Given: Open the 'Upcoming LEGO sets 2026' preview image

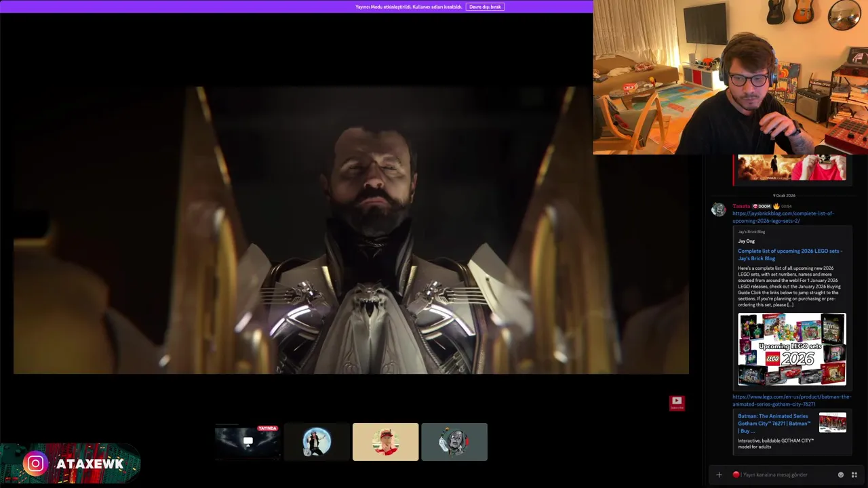Looking at the screenshot, I should pyautogui.click(x=792, y=350).
